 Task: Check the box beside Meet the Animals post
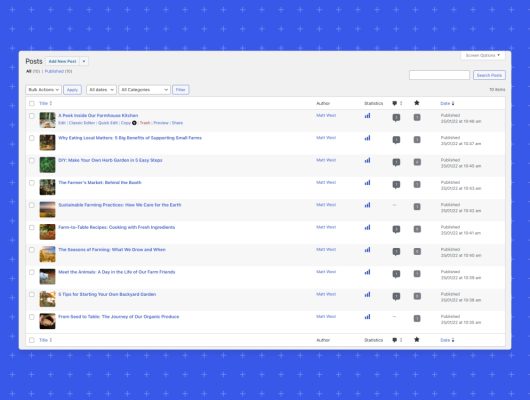(x=32, y=272)
